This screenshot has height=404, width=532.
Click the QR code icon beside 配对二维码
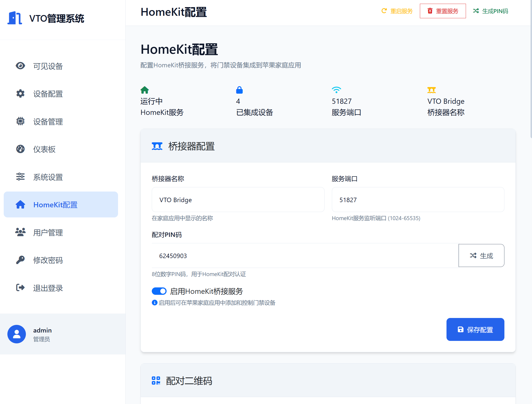(156, 381)
